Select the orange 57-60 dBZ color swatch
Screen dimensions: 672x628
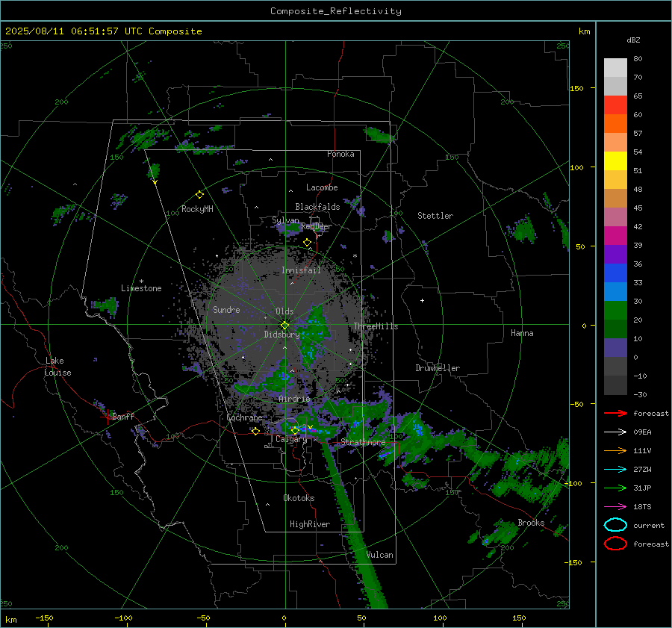click(x=615, y=123)
